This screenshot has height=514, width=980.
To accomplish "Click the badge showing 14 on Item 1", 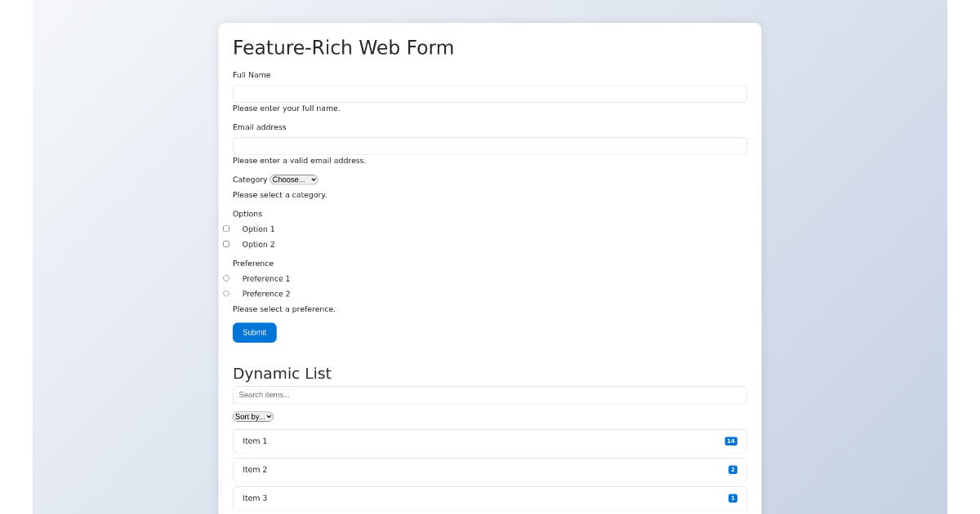I will 730,441.
